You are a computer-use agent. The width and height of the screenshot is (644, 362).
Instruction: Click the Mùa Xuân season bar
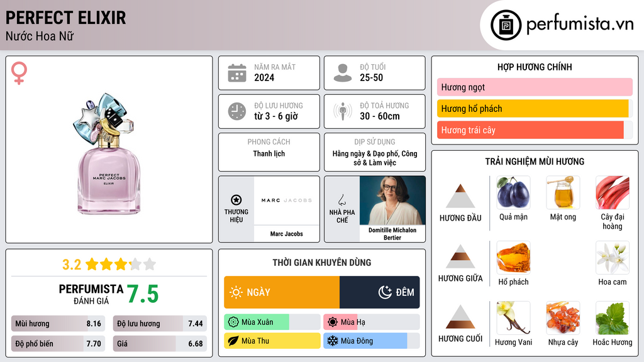(272, 322)
